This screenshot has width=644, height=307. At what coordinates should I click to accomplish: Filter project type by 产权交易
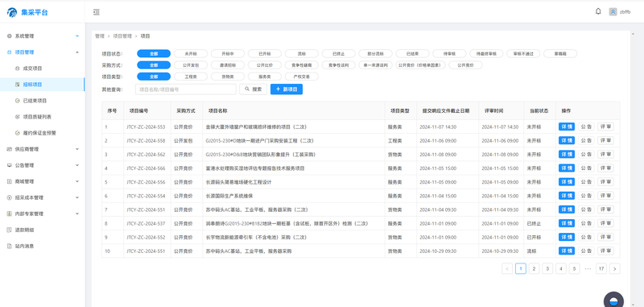click(301, 77)
